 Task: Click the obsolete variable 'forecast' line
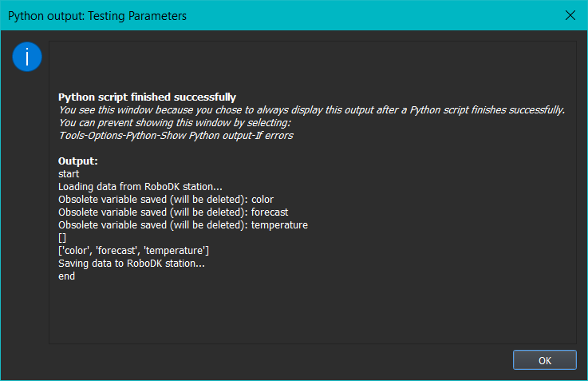pos(173,212)
